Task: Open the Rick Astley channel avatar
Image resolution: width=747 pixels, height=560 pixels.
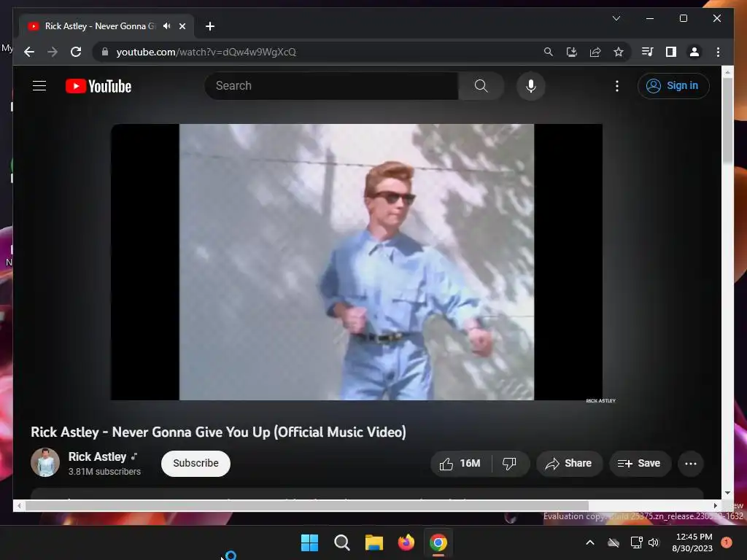Action: coord(45,462)
